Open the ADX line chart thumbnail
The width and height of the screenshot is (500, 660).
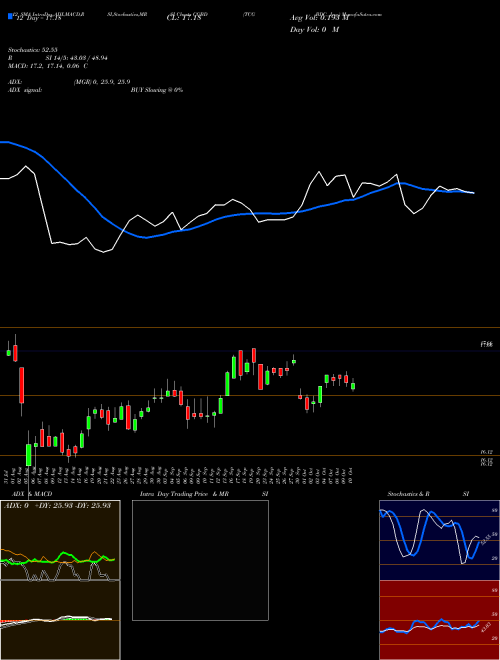coord(60,540)
